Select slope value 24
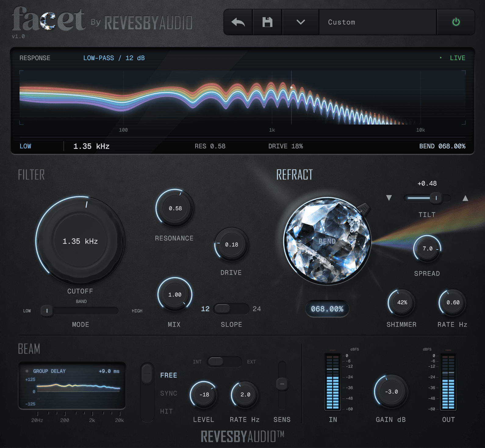 [257, 309]
